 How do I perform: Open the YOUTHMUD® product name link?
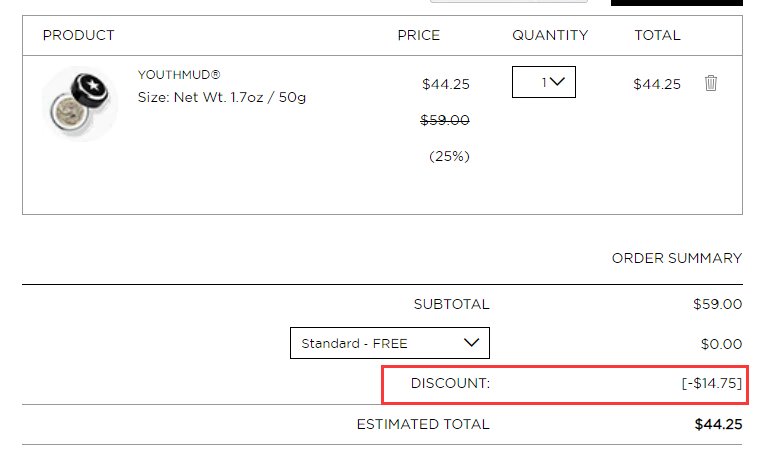click(x=179, y=75)
